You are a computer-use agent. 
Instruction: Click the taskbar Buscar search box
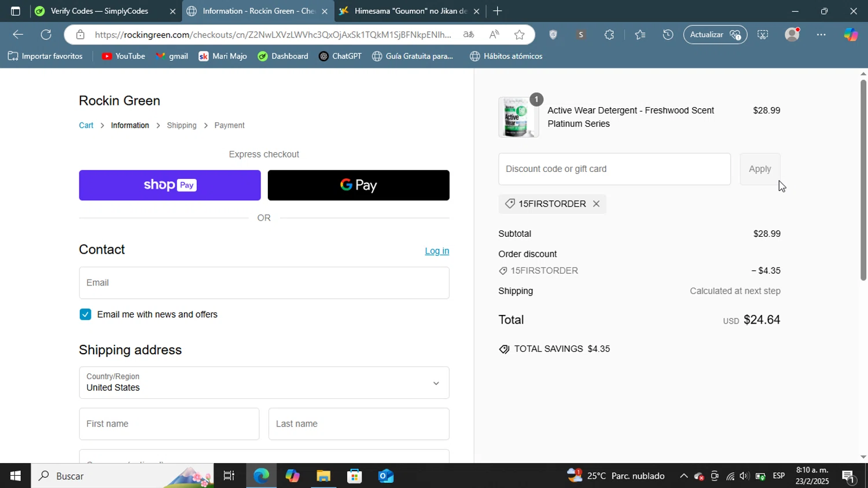coord(123,476)
